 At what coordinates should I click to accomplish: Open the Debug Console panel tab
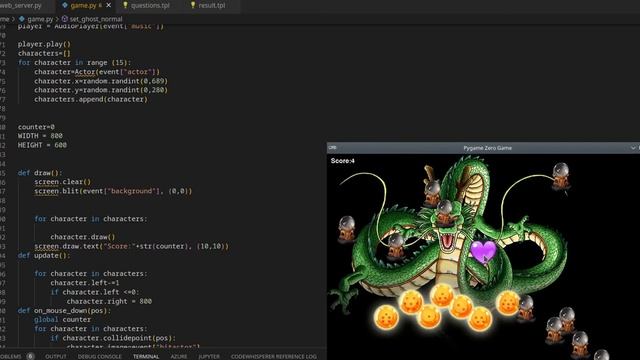click(x=100, y=356)
